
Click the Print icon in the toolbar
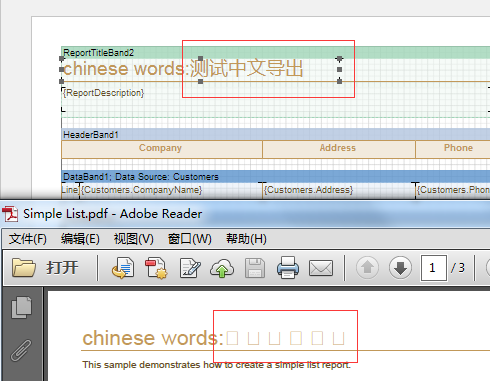tap(288, 268)
